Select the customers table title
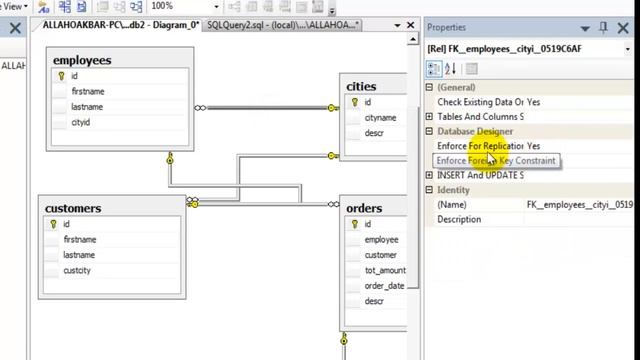 [73, 208]
